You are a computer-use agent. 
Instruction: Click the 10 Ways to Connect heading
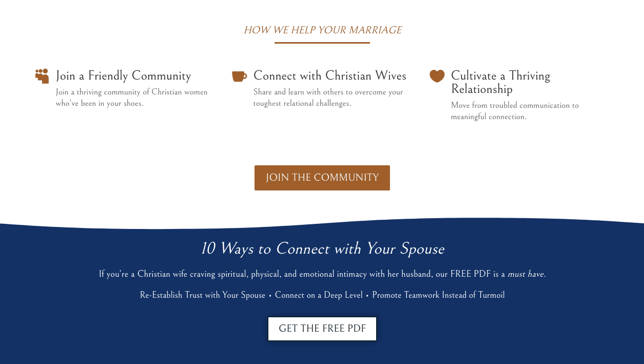coord(322,249)
